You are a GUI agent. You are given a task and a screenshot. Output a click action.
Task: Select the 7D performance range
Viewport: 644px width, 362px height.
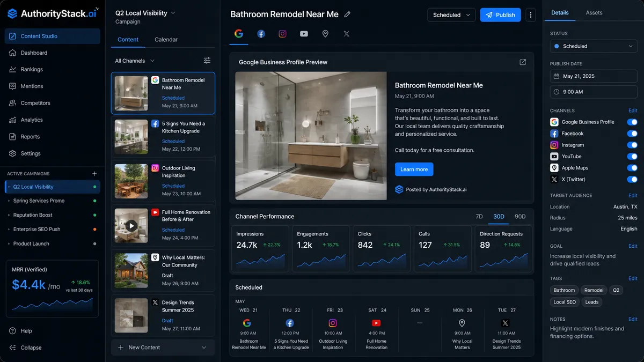pyautogui.click(x=479, y=217)
